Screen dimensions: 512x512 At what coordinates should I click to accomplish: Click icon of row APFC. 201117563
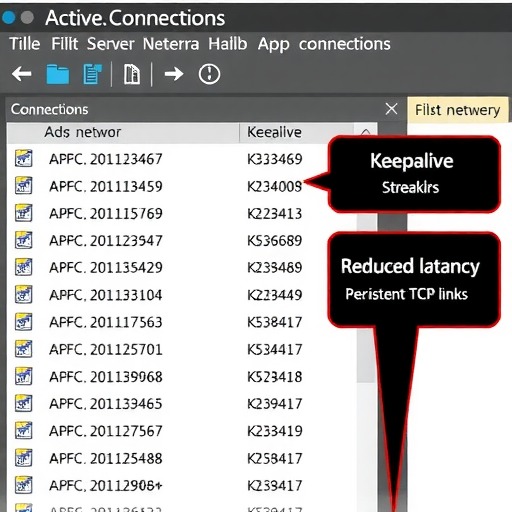click(x=24, y=322)
